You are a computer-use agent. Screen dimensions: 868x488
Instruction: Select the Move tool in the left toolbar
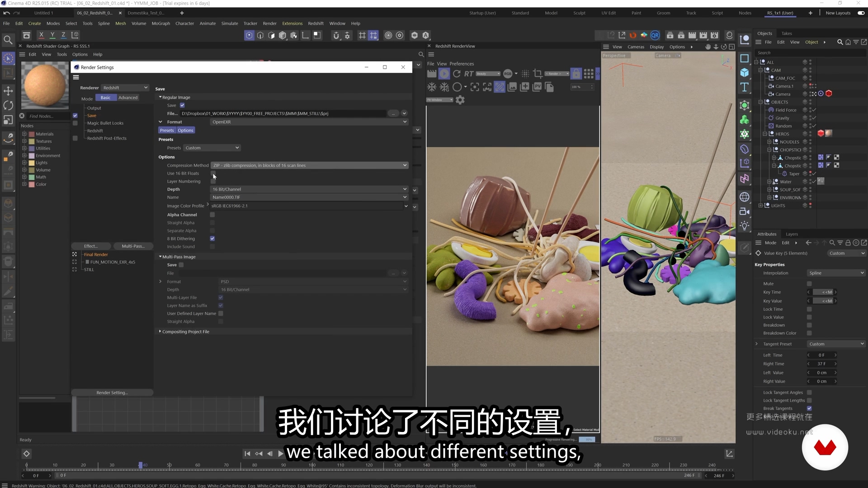tap(8, 90)
